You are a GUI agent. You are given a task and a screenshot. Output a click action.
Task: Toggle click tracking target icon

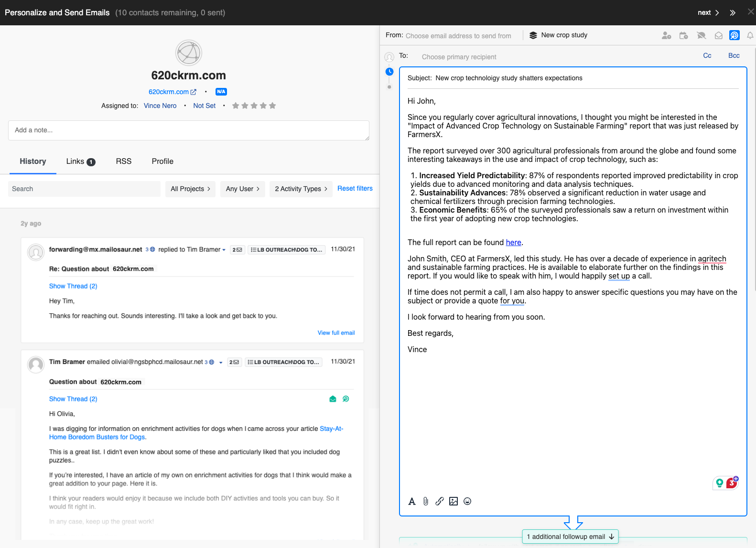click(x=734, y=35)
